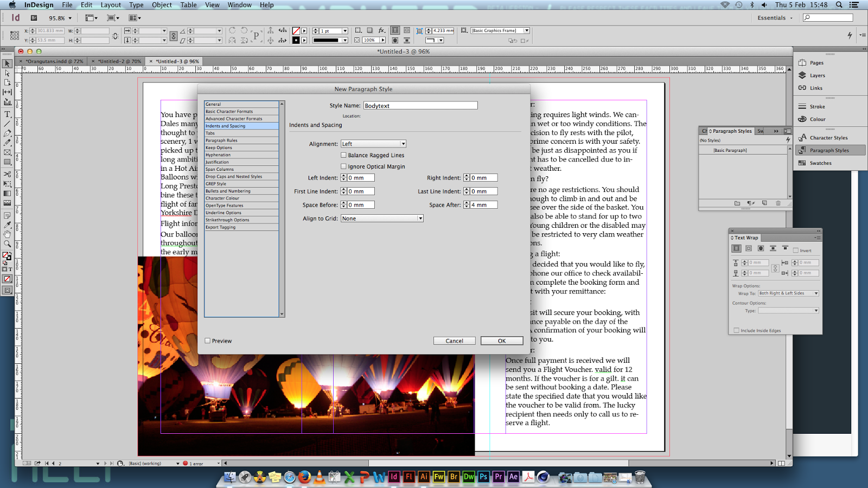This screenshot has height=488, width=868.
Task: Choose the Rectangle Frame tool
Action: pyautogui.click(x=7, y=152)
